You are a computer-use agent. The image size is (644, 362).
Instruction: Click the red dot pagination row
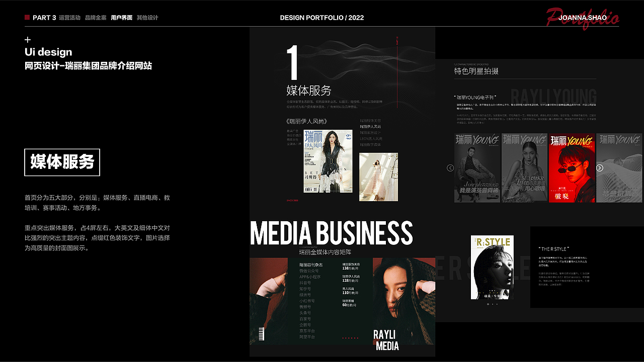350,338
